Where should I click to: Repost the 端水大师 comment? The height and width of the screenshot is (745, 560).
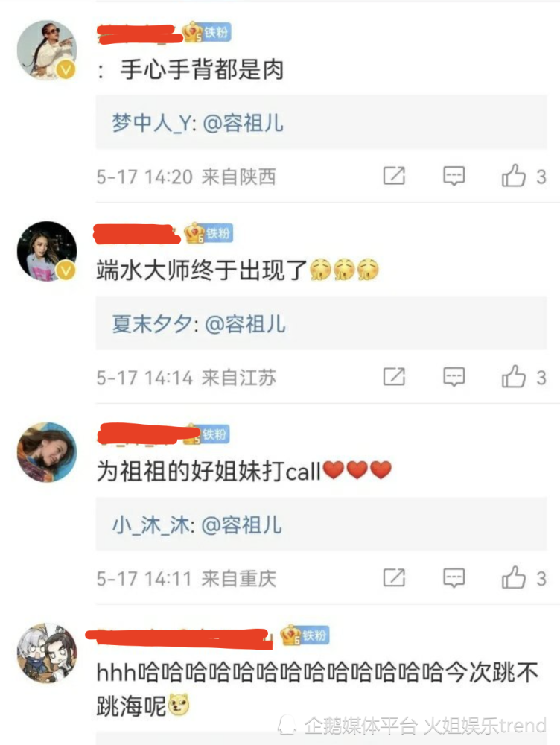click(x=394, y=377)
